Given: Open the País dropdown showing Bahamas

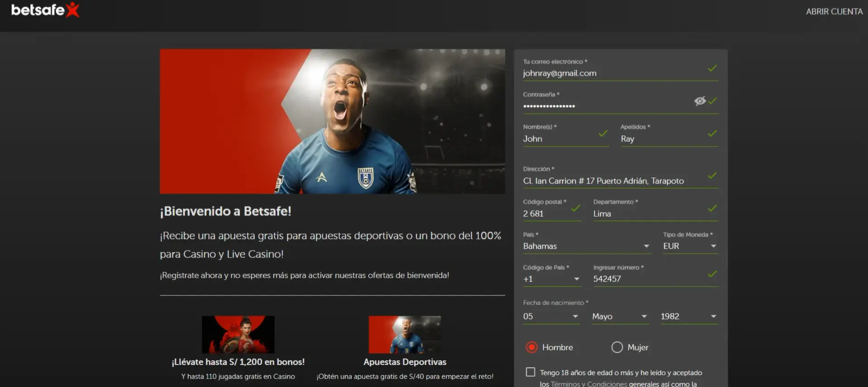Looking at the screenshot, I should [587, 246].
